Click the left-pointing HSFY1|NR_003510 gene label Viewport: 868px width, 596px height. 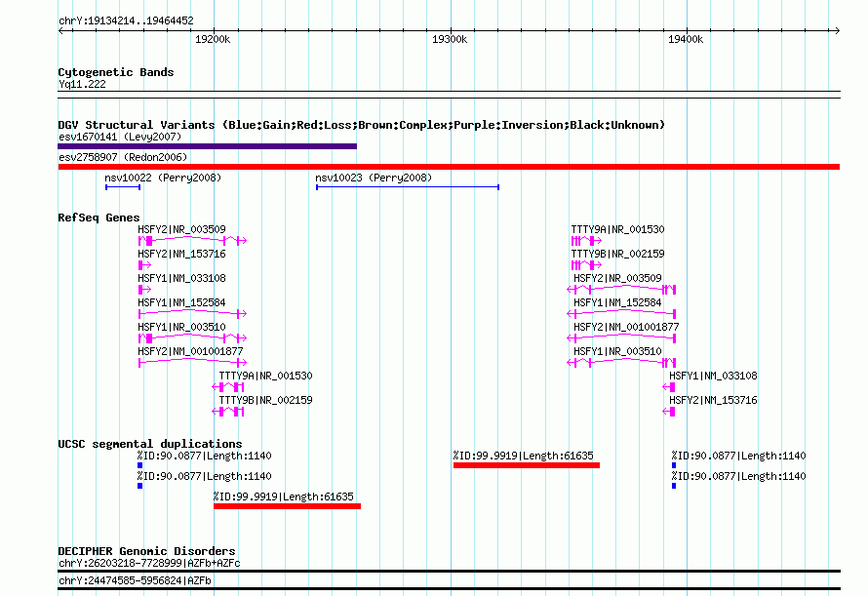(617, 351)
